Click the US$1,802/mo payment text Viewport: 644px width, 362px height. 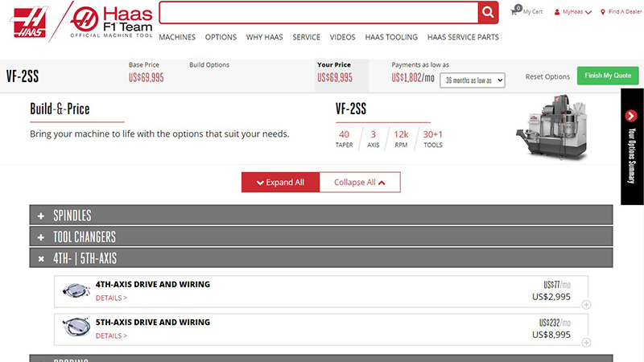tap(413, 77)
